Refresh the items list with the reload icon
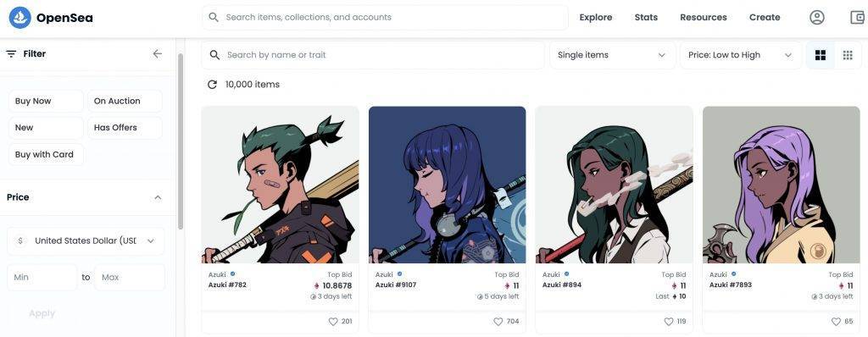Viewport: 868px width, 337px height. [x=212, y=85]
